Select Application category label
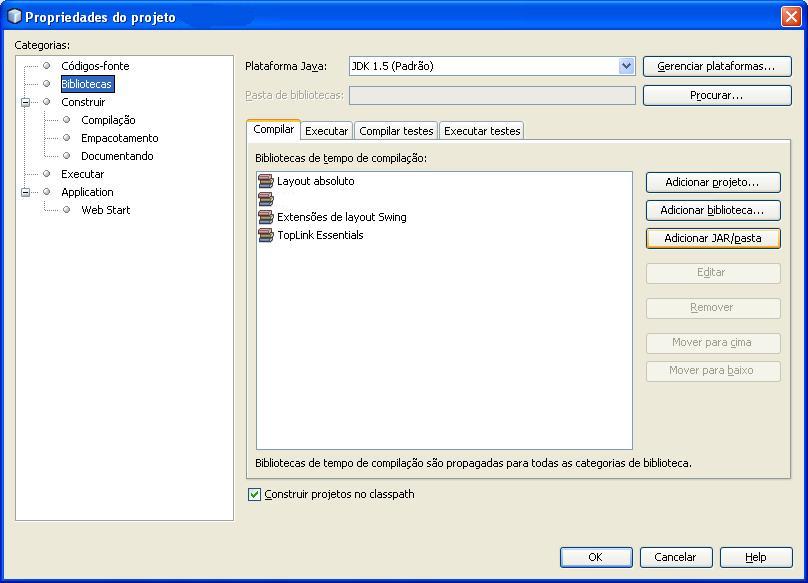The height and width of the screenshot is (583, 808). [87, 192]
